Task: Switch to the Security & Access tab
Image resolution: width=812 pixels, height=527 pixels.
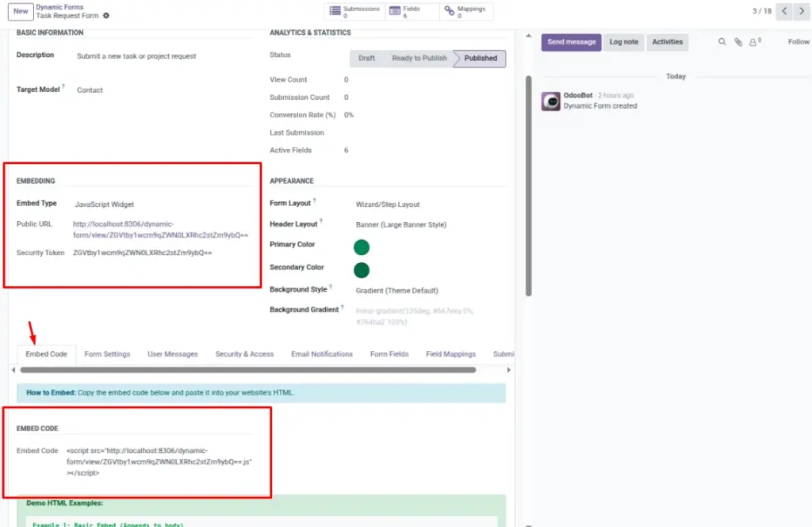Action: click(x=244, y=354)
